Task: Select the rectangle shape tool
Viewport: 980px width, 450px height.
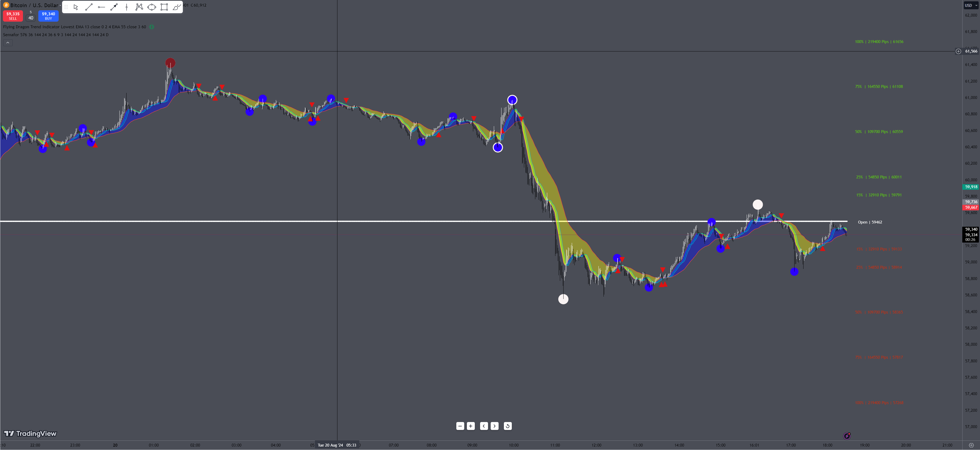Action: (x=164, y=7)
